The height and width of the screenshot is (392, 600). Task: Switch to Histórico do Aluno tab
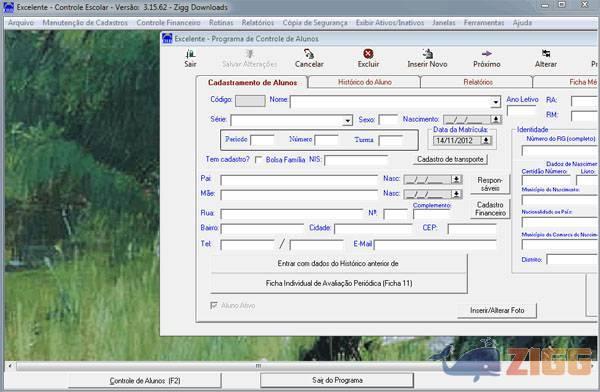pyautogui.click(x=365, y=82)
